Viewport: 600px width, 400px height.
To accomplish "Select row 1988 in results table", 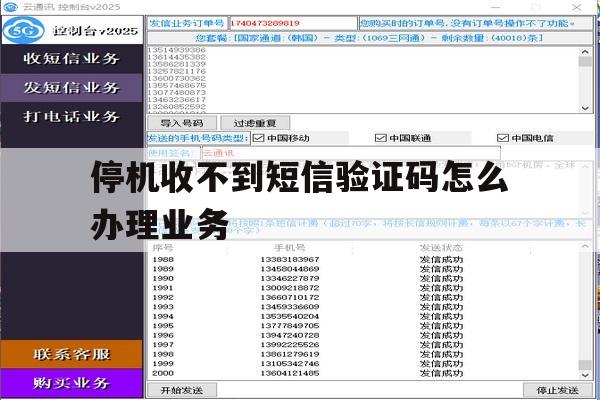I will coord(364,260).
